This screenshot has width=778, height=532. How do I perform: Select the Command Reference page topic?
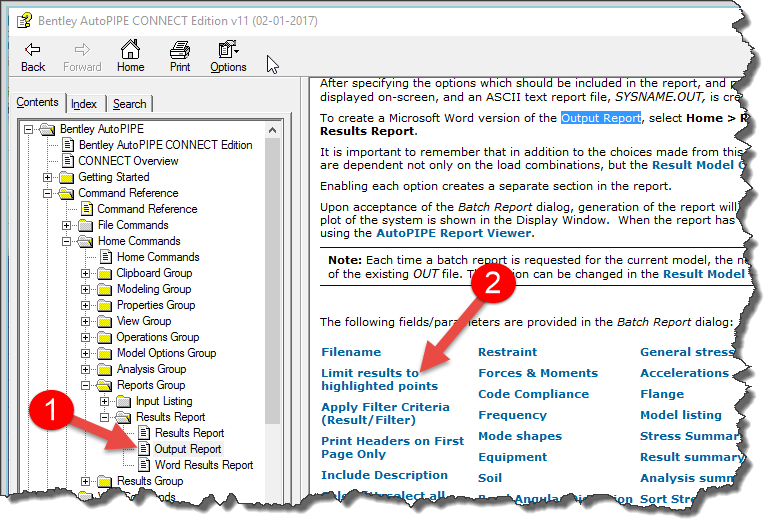(147, 209)
